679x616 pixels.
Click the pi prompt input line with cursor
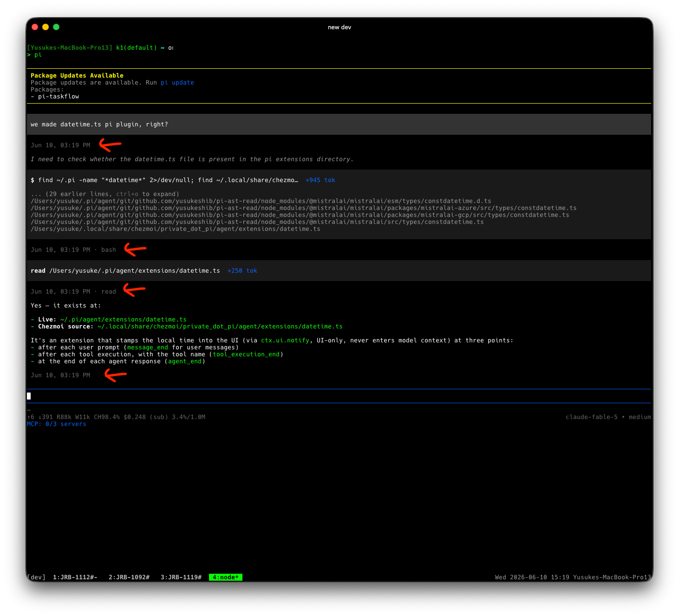coord(339,396)
